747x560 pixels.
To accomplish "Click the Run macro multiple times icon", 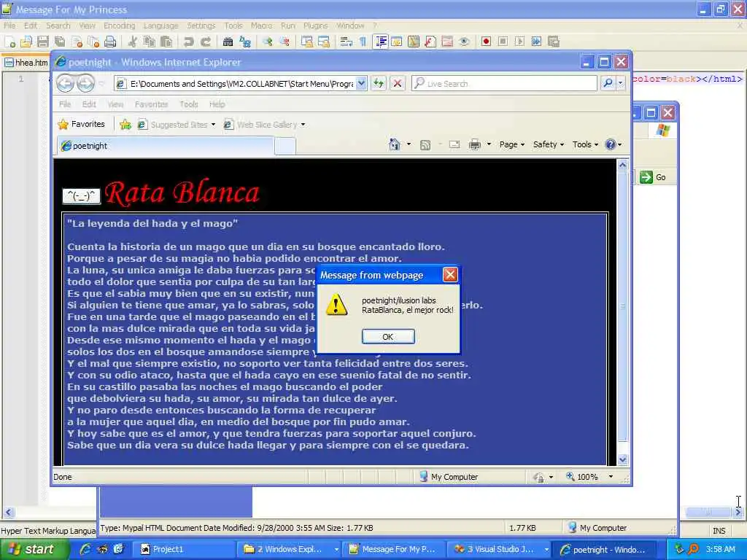I will point(536,42).
